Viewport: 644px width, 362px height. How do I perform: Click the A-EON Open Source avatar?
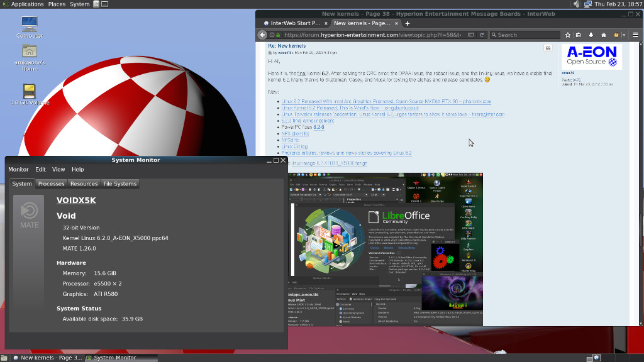pyautogui.click(x=591, y=56)
